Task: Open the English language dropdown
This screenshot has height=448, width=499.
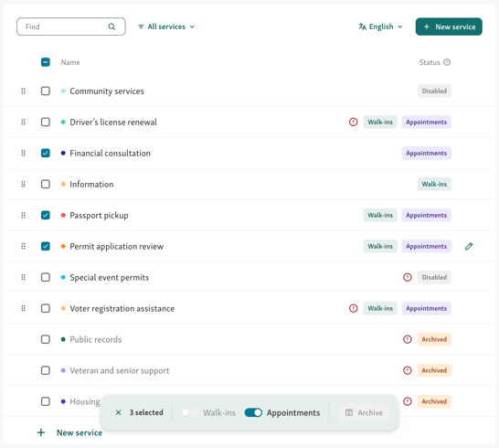Action: pyautogui.click(x=380, y=27)
